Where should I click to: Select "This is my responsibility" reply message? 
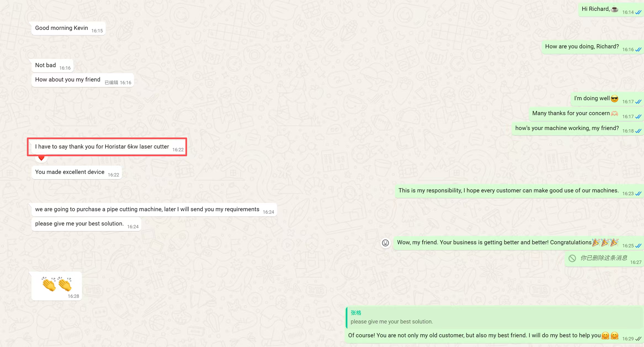pyautogui.click(x=508, y=191)
